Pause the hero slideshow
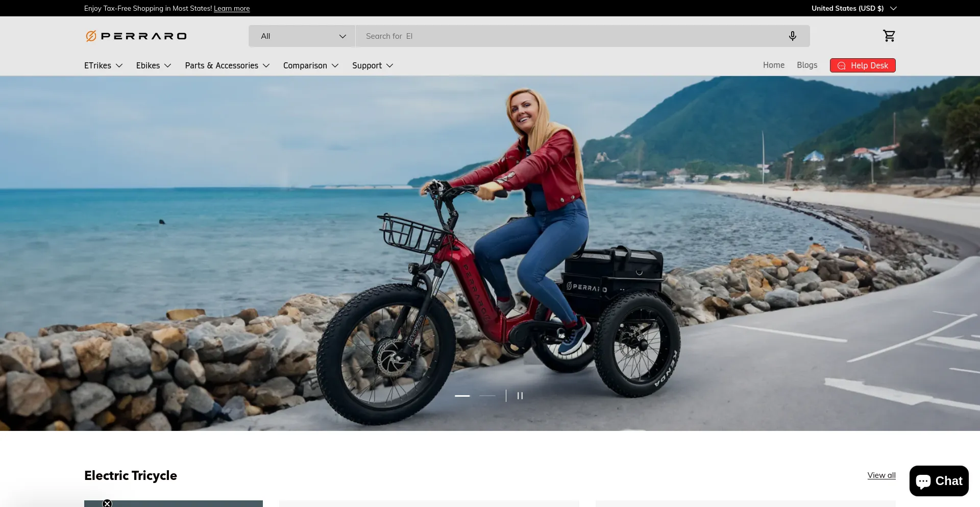This screenshot has height=507, width=980. [520, 396]
